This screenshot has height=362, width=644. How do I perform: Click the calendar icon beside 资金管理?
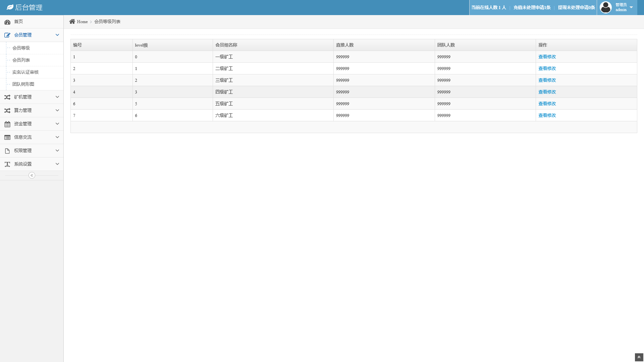7,124
